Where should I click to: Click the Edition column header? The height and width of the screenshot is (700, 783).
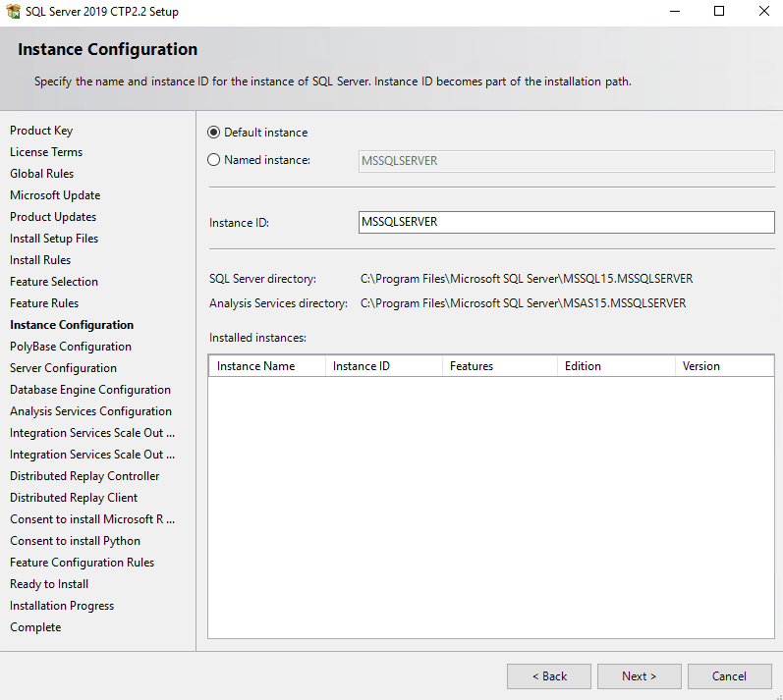tap(616, 366)
